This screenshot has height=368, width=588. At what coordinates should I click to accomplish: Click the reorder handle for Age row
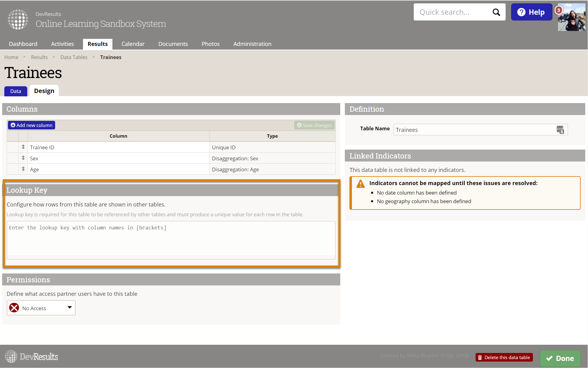click(23, 169)
